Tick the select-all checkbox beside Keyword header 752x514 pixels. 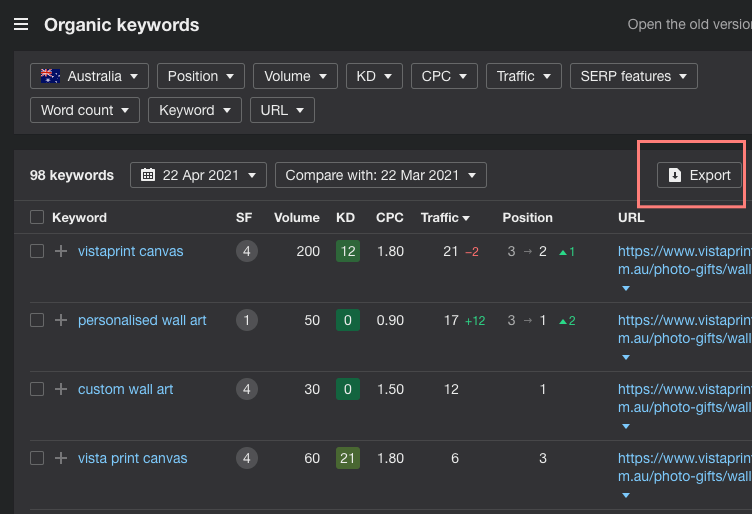pos(37,217)
